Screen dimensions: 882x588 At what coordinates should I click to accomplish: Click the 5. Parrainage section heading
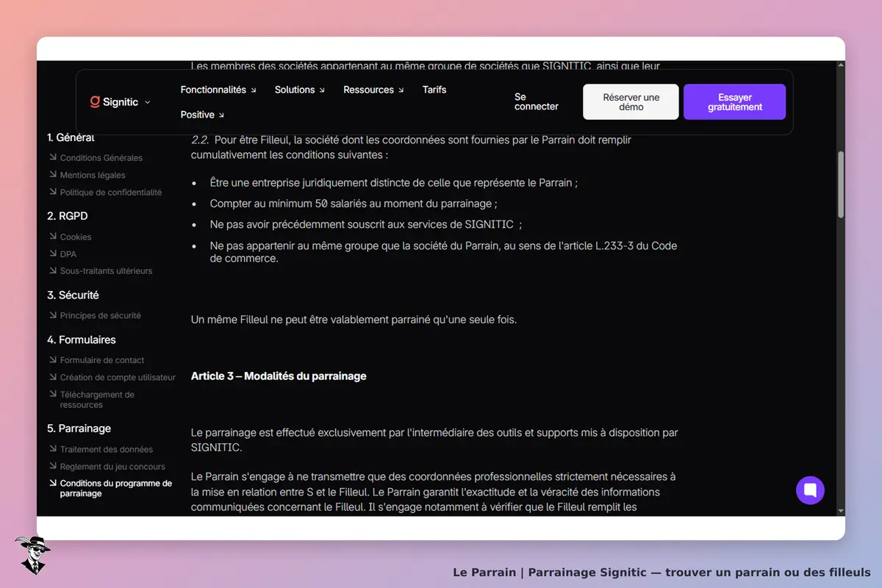pyautogui.click(x=79, y=429)
